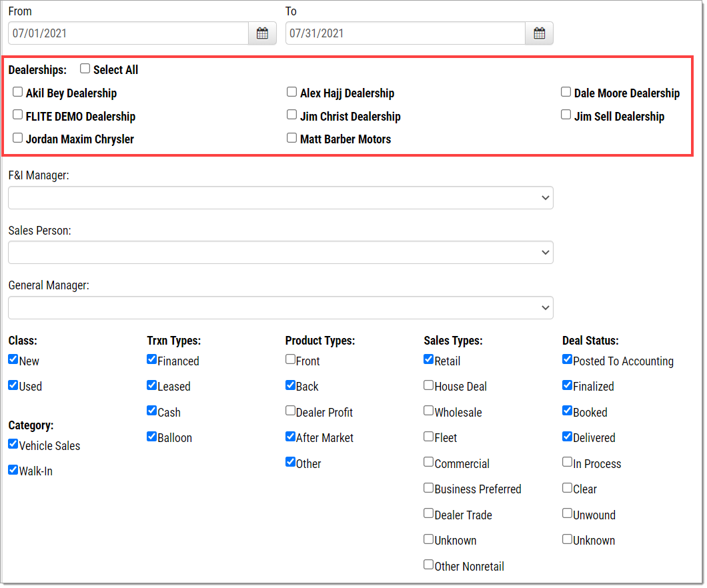
Task: Check the Dealer Trade sales type
Action: point(428,513)
